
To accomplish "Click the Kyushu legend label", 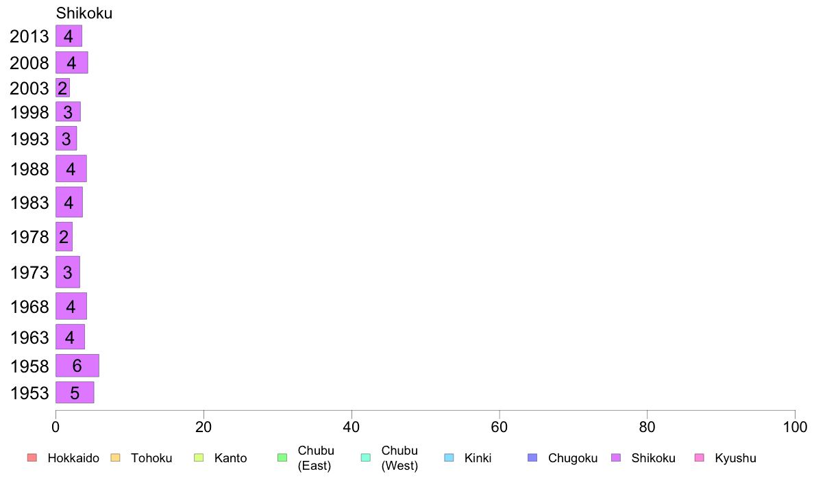I will [736, 458].
